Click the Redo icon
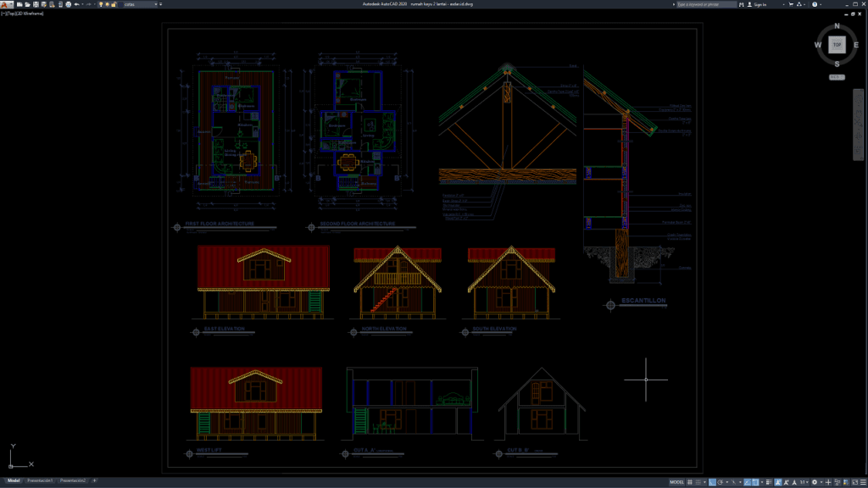 88,4
